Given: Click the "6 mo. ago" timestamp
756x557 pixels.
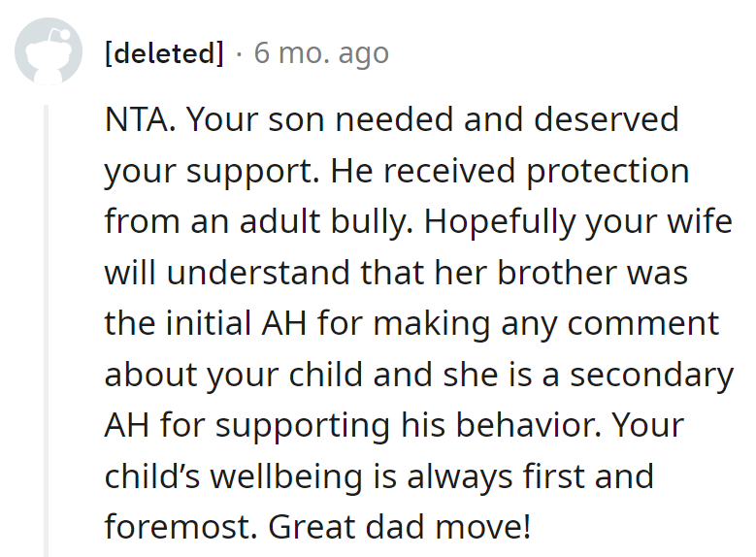Looking at the screenshot, I should [x=321, y=53].
